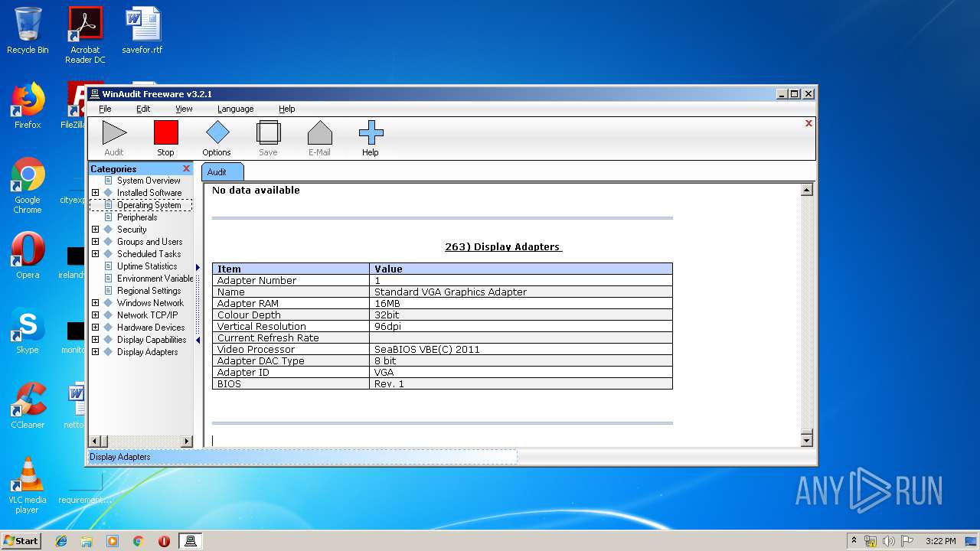
Task: Expand the Display Adapters node
Action: (x=95, y=352)
